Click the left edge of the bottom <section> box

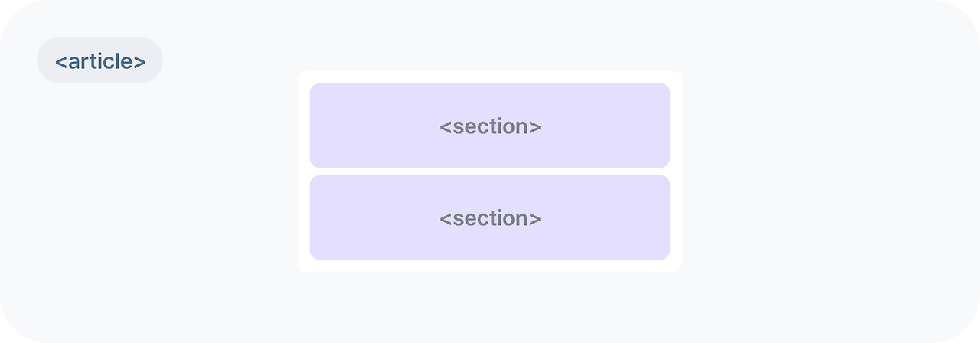tap(311, 217)
